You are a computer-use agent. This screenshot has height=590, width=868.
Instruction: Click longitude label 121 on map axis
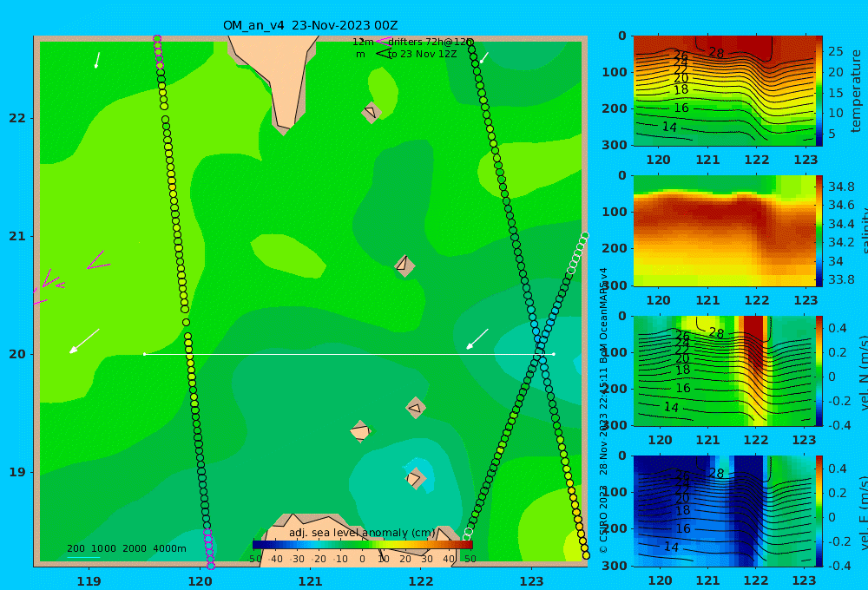(310, 581)
